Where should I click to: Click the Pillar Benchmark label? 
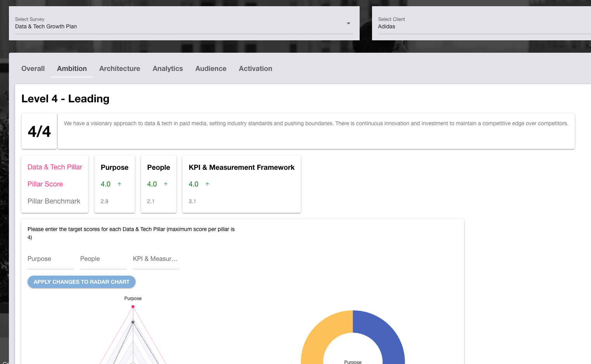pyautogui.click(x=54, y=201)
